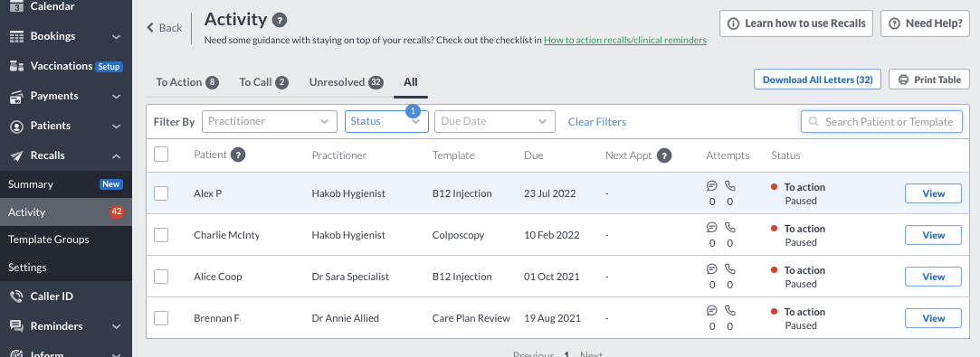Click page number 1 in pagination
This screenshot has width=980, height=357.
click(566, 354)
